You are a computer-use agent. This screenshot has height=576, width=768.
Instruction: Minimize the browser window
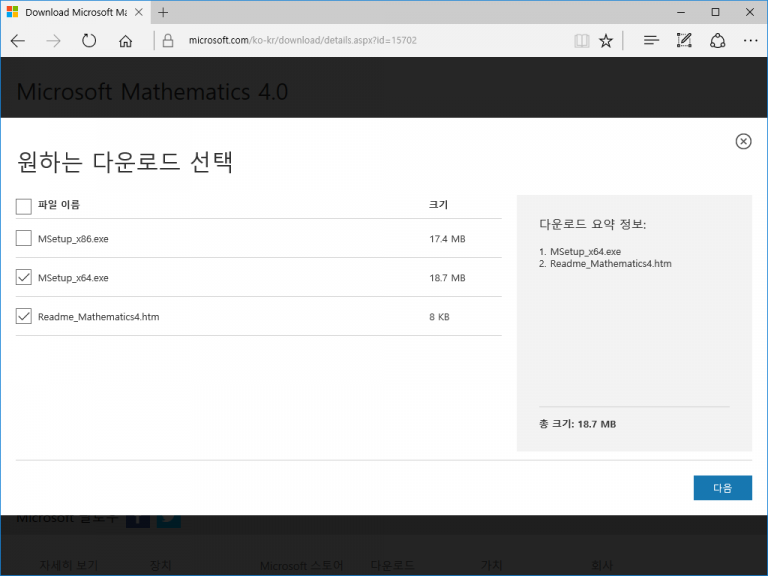[x=681, y=12]
